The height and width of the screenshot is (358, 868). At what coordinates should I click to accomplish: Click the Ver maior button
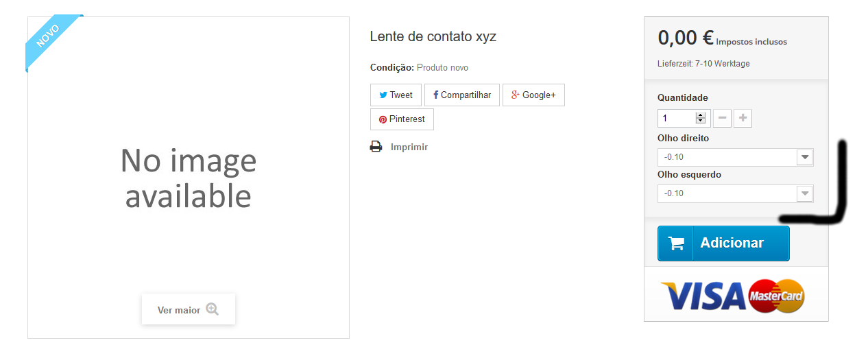pyautogui.click(x=189, y=309)
